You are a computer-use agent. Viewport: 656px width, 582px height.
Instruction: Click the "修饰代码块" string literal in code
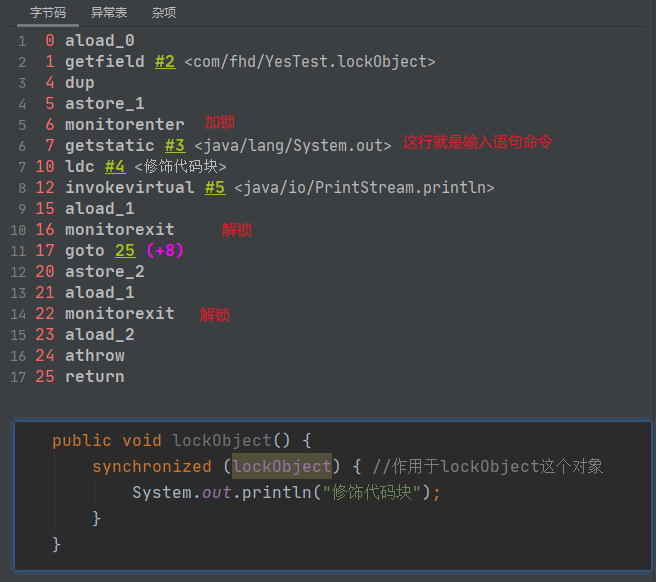(372, 492)
